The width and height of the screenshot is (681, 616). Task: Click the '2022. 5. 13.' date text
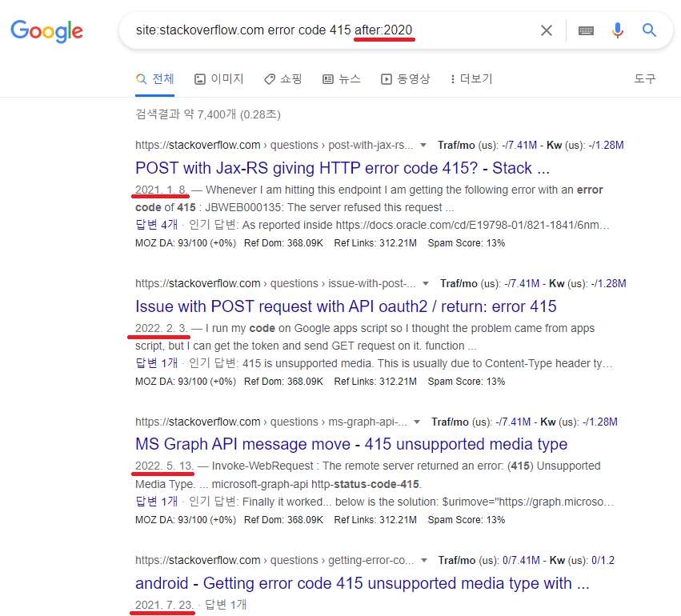[x=164, y=466]
